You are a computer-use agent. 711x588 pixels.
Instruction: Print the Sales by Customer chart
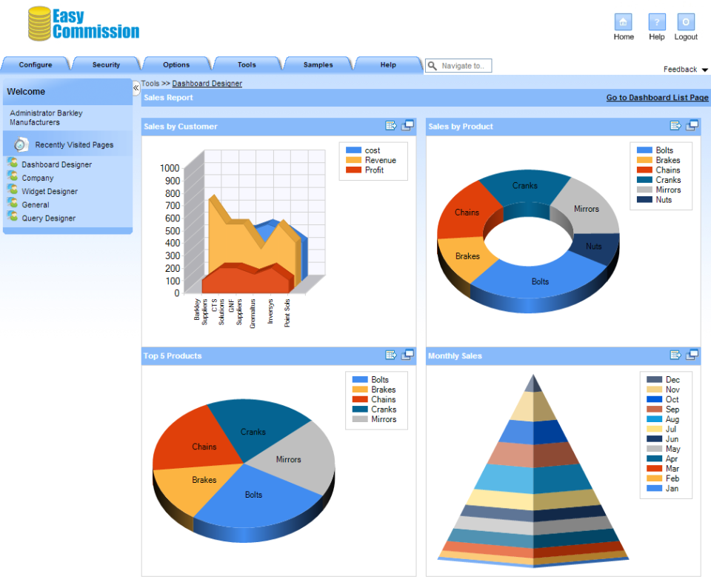click(x=407, y=125)
